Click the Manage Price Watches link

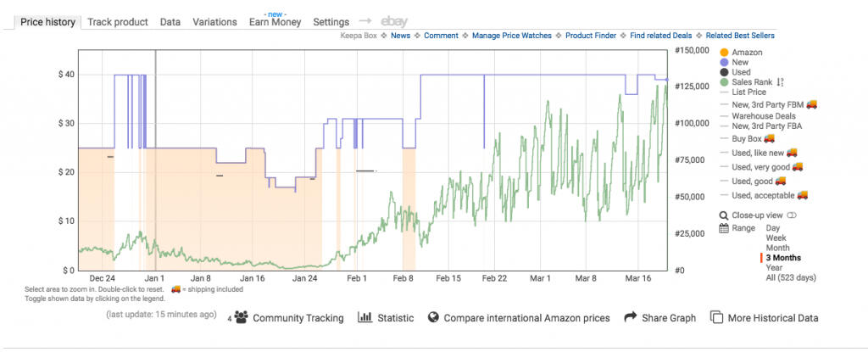(511, 36)
